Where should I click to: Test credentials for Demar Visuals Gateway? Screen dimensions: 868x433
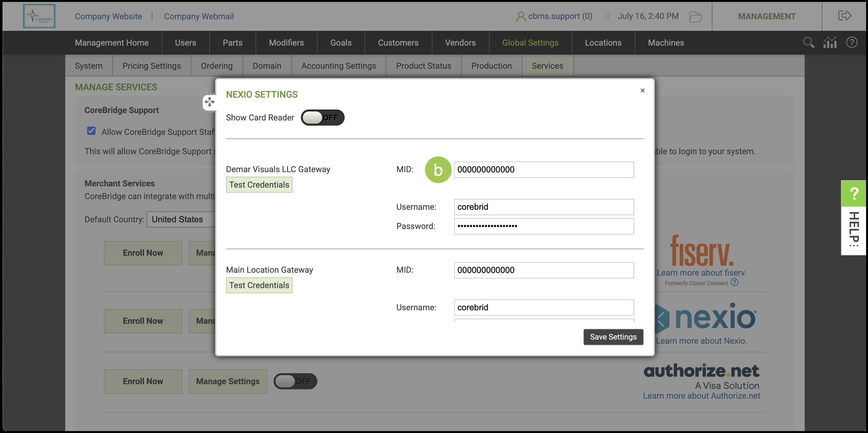[x=259, y=184]
